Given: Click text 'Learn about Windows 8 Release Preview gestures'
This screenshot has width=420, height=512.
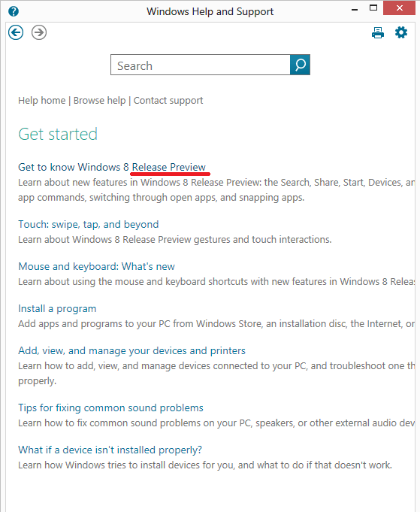Looking at the screenshot, I should coord(124,240).
